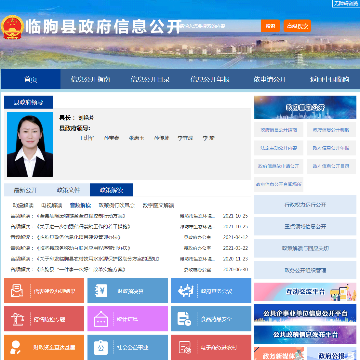Switch to the 最新公开 tab

(x=25, y=190)
